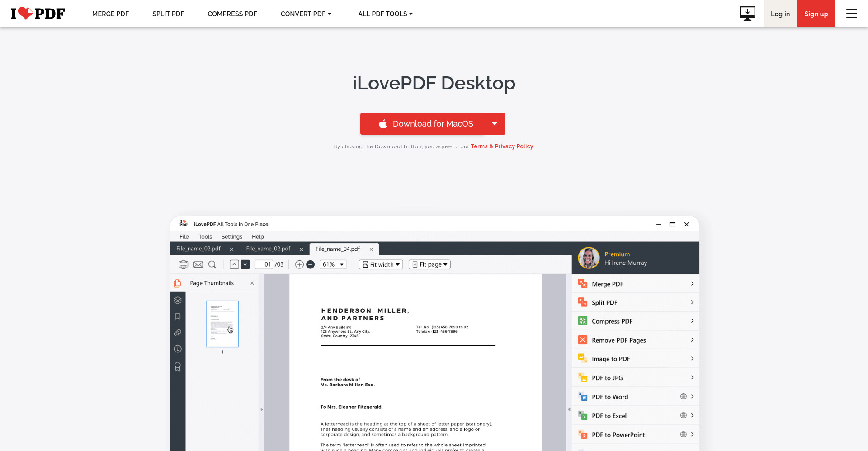
Task: Switch to the first File_name_02.pdf tab
Action: click(198, 249)
